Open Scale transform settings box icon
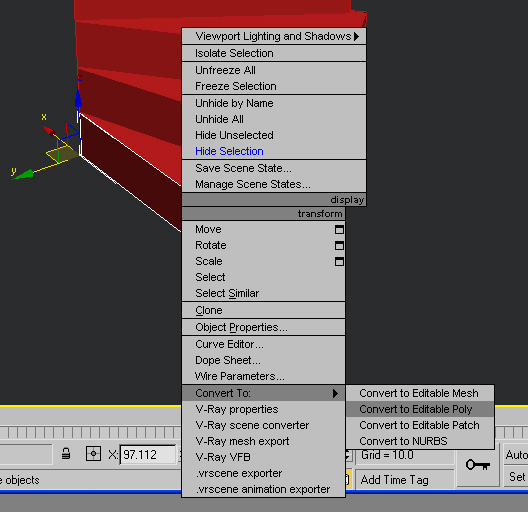528x512 pixels. point(339,262)
